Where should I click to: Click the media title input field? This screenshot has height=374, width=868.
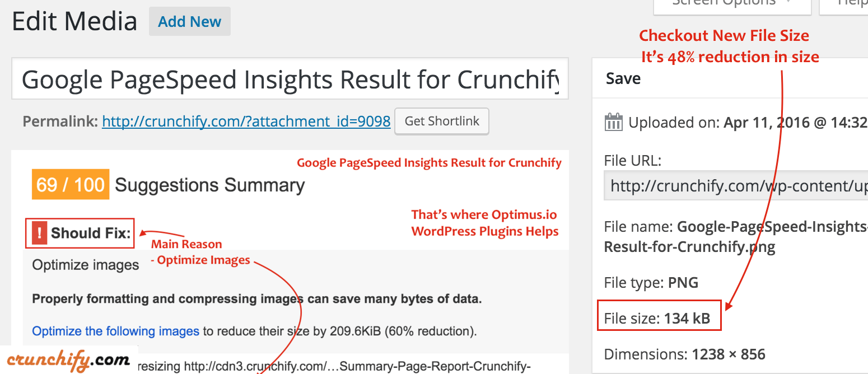290,79
